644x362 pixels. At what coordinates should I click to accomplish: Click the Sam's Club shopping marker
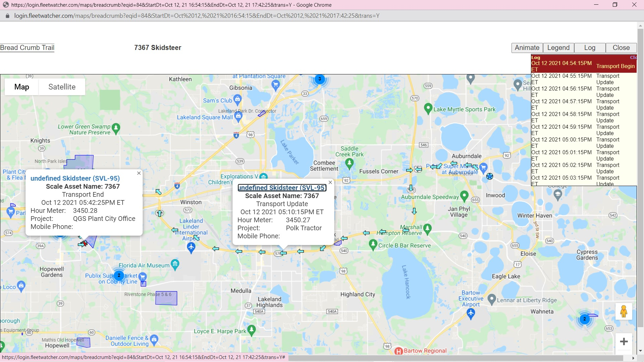point(237,99)
